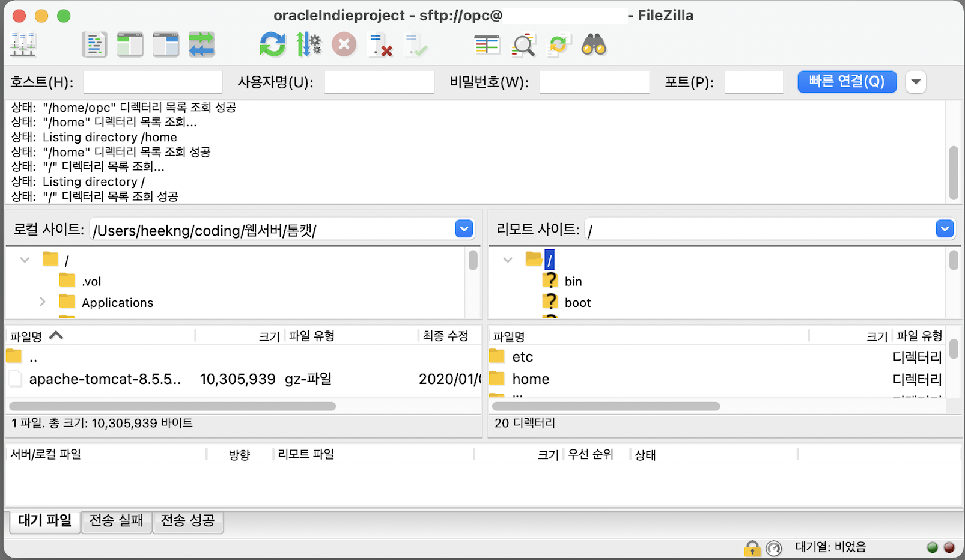Viewport: 965px width, 560px height.
Task: Select boot folder in remote tree
Action: [x=577, y=303]
